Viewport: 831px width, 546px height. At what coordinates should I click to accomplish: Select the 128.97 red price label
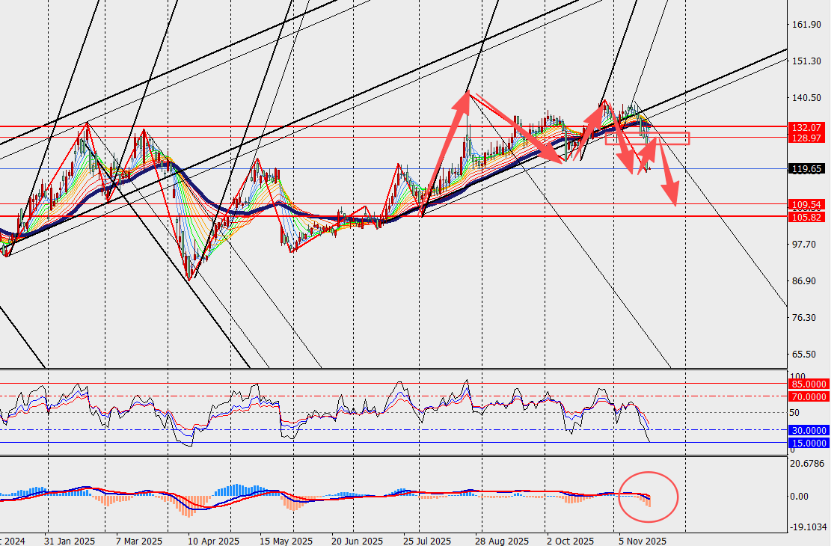[x=806, y=138]
